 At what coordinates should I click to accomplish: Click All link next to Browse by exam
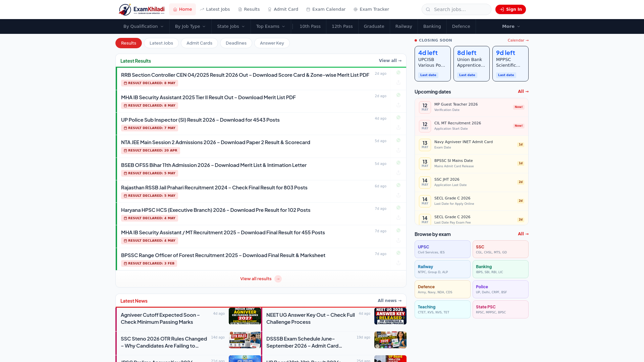point(523,234)
